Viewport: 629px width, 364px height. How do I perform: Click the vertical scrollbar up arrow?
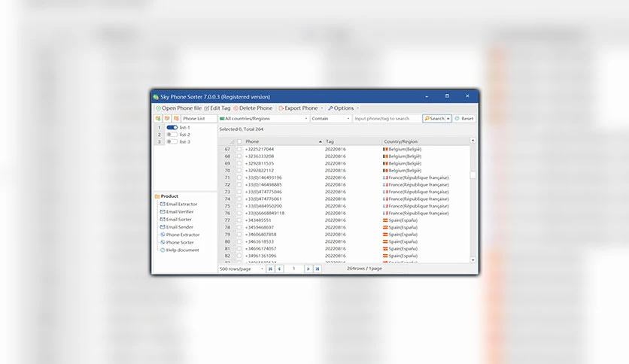point(473,141)
